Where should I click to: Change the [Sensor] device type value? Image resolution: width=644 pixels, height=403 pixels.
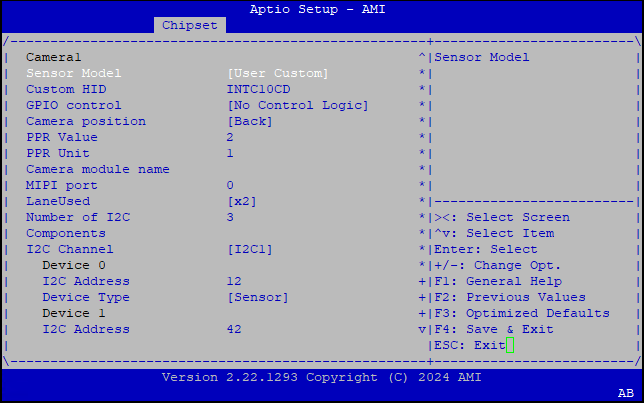click(x=258, y=297)
